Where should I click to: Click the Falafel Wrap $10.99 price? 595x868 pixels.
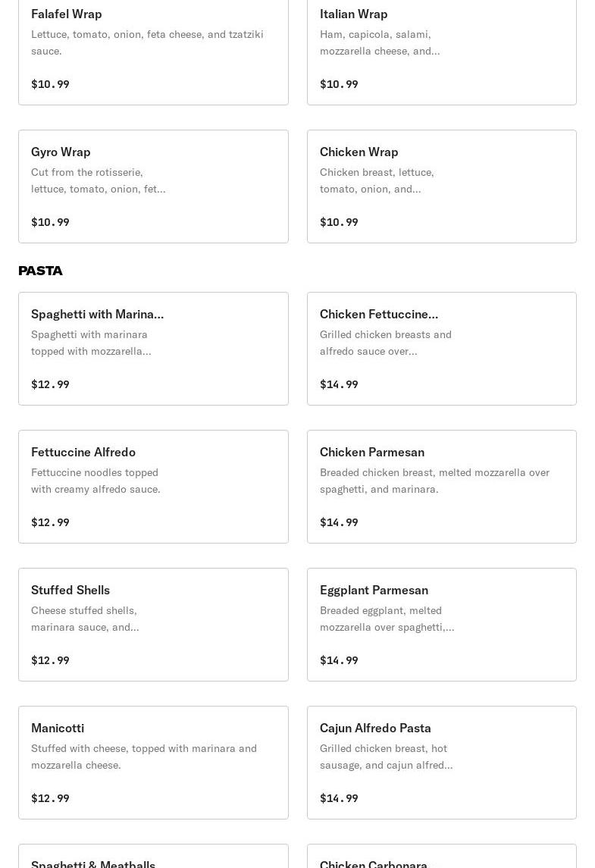pos(50,84)
